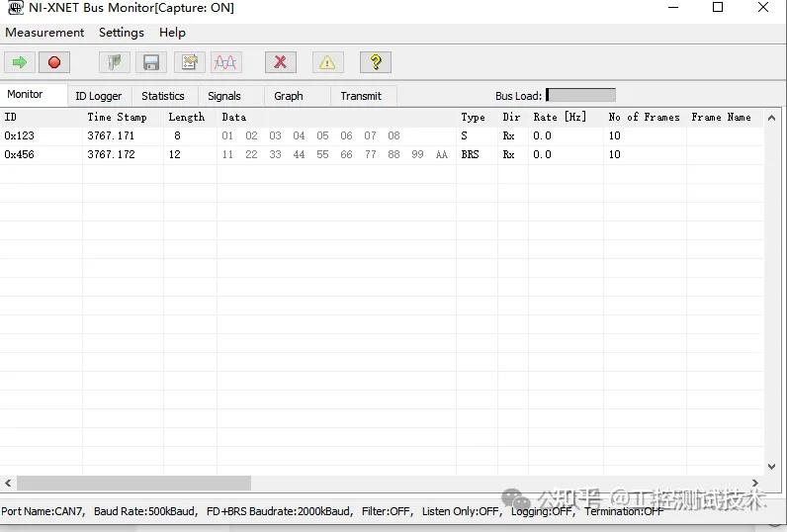Click type value S in 0x123 row
This screenshot has height=532, width=787.
465,136
